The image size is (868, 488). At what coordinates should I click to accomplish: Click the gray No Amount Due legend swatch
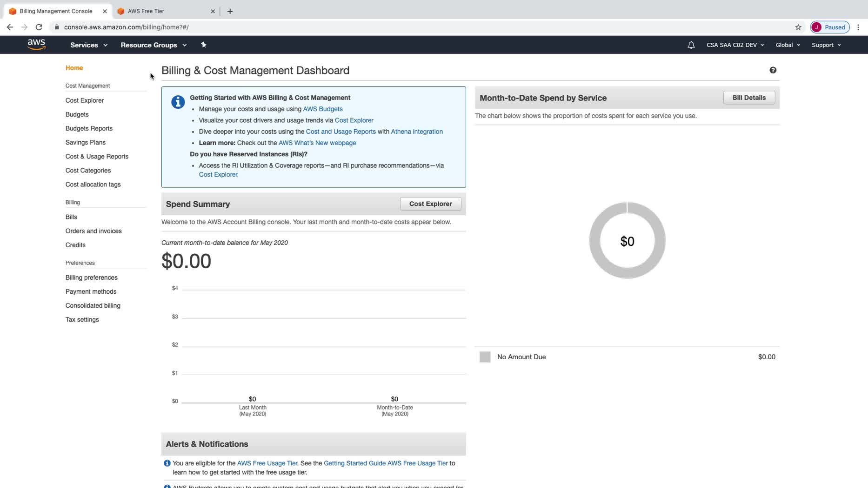pyautogui.click(x=485, y=356)
